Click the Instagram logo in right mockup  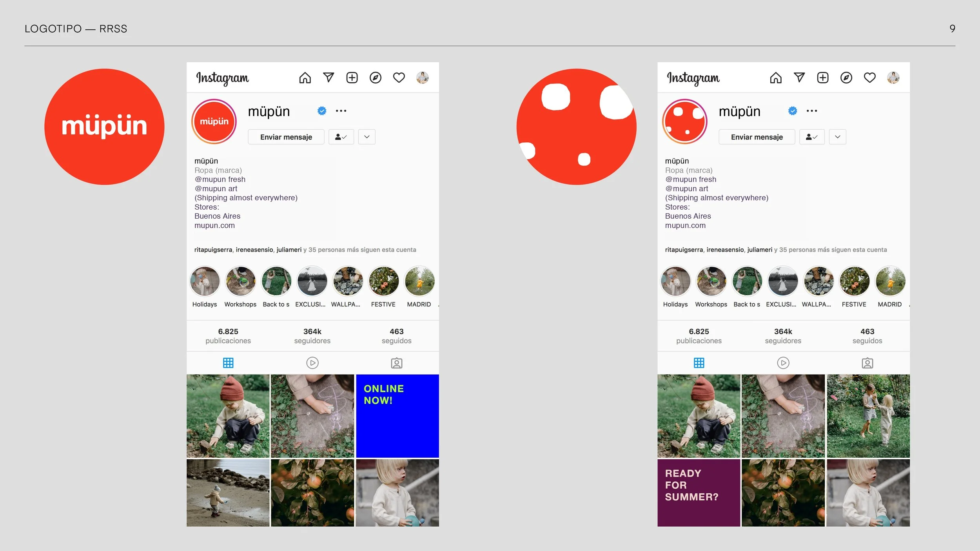pyautogui.click(x=693, y=78)
